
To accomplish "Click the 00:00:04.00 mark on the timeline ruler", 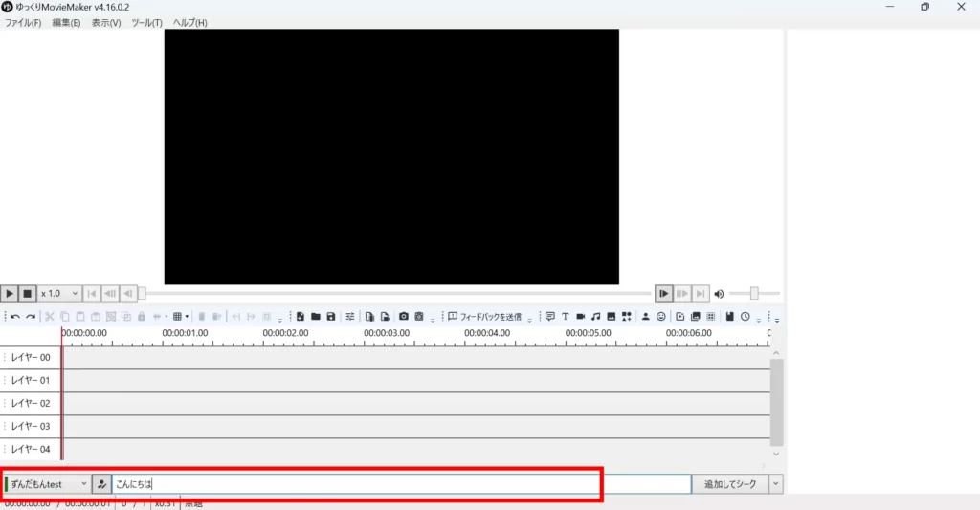I will pos(487,333).
